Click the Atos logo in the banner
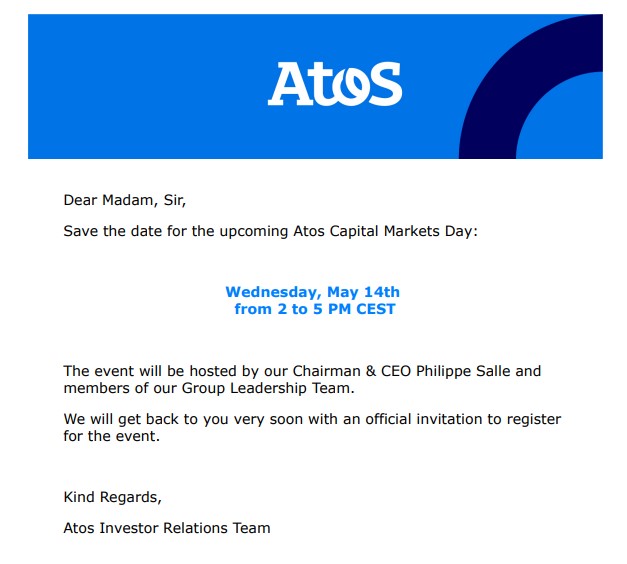The width and height of the screenshot is (627, 564). pyautogui.click(x=335, y=83)
